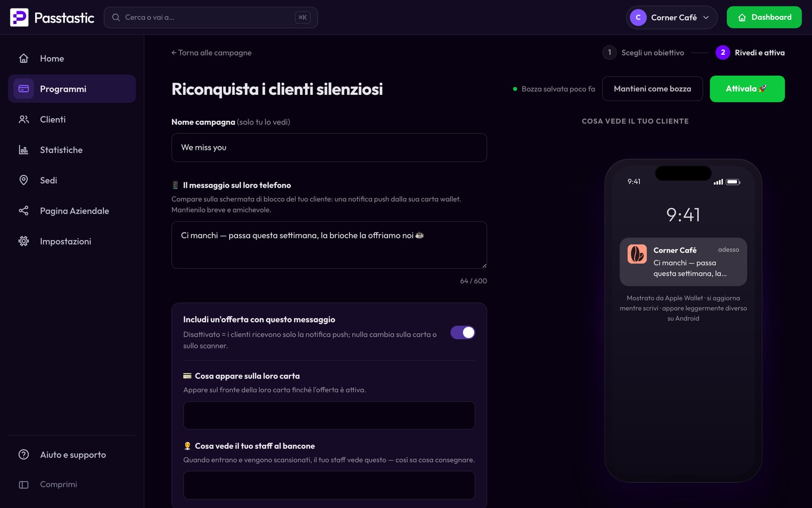The height and width of the screenshot is (508, 812).
Task: Open Home from the sidebar
Action: (72, 58)
